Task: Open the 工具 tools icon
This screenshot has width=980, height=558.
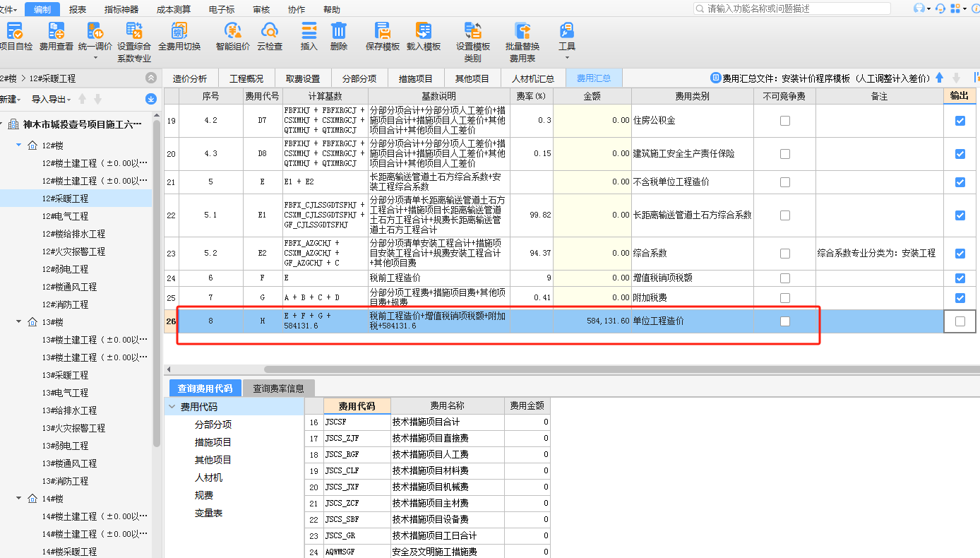Action: pyautogui.click(x=567, y=31)
